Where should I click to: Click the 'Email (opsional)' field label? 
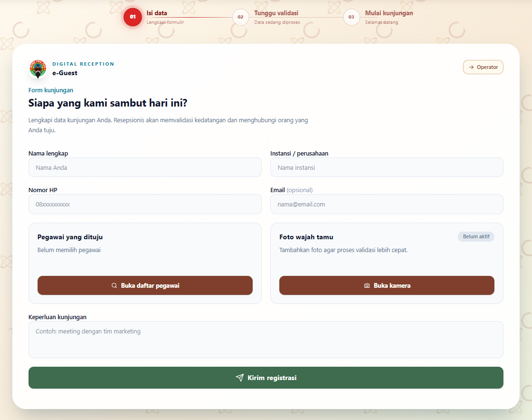(291, 190)
